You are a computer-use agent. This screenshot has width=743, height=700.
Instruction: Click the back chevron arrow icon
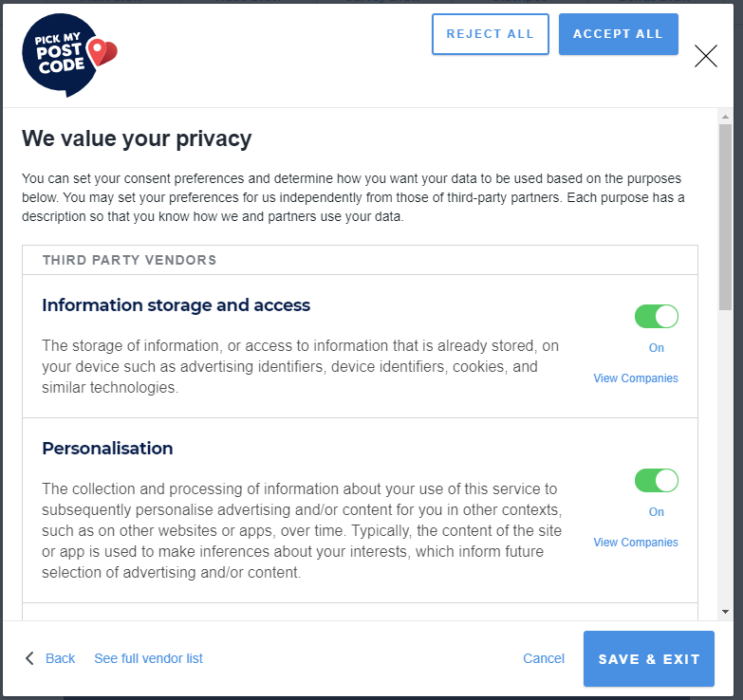(29, 658)
